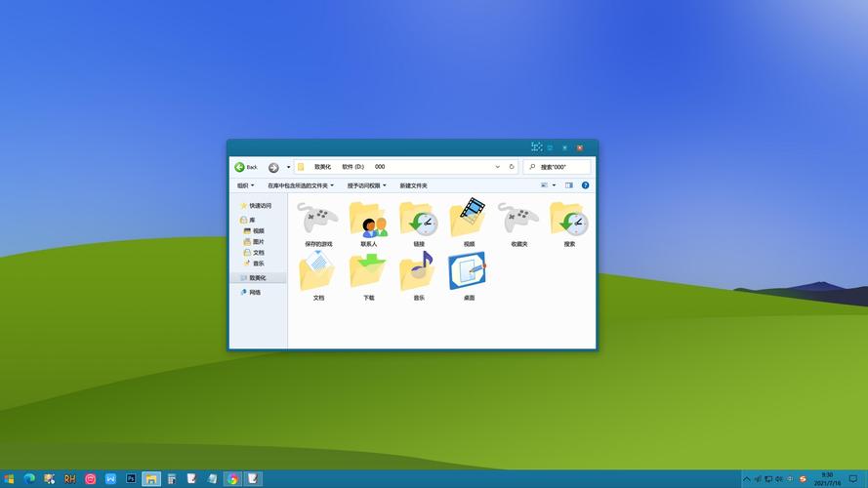The width and height of the screenshot is (868, 488).
Task: Open the 组织 menu
Action: (245, 185)
